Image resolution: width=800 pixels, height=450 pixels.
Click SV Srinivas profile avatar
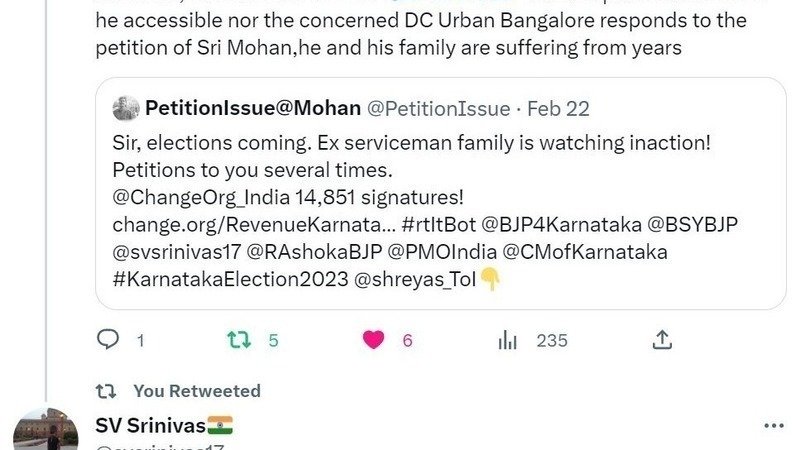tap(45, 430)
